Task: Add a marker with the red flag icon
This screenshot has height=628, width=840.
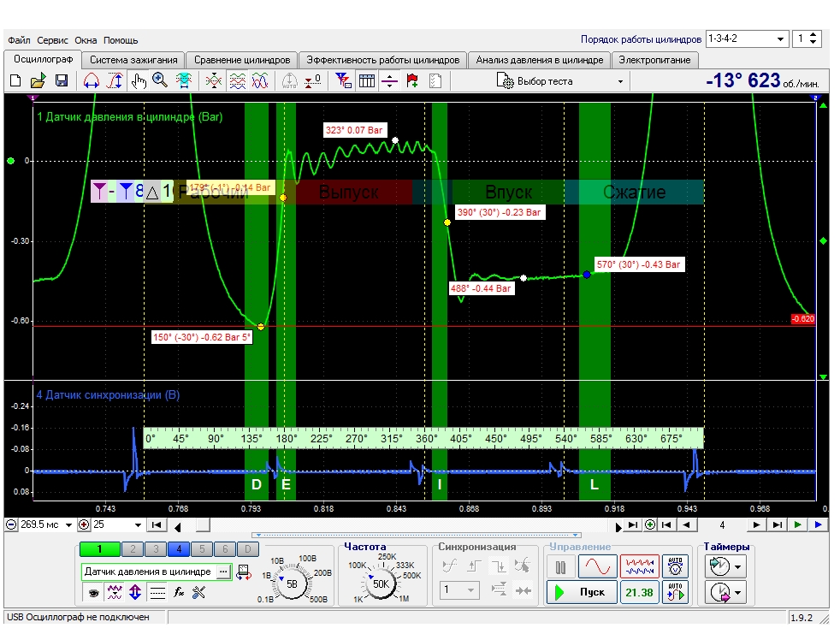Action: (412, 81)
